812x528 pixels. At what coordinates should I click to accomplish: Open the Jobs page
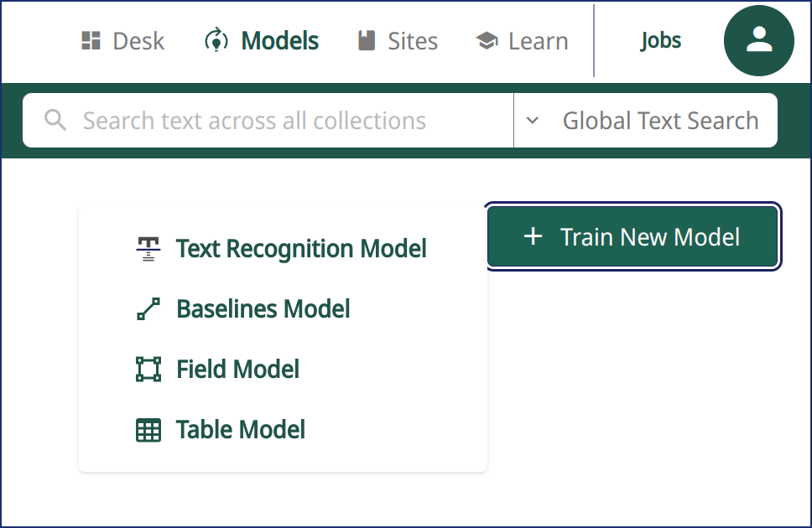tap(660, 39)
